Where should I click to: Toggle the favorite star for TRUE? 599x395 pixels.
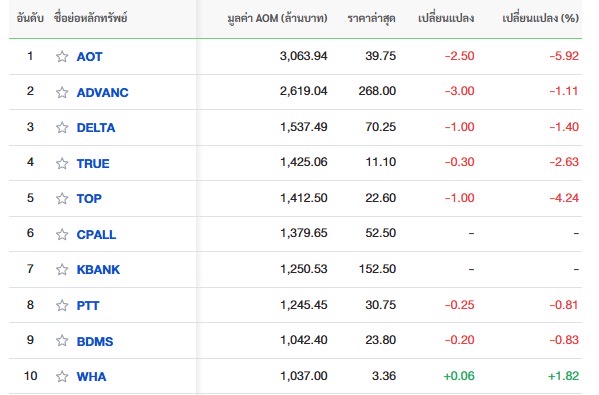click(62, 164)
